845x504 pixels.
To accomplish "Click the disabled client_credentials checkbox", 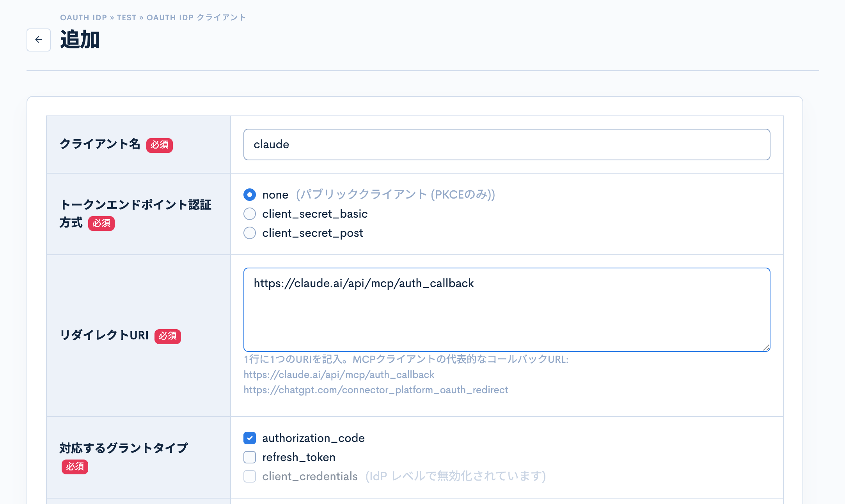I will tap(250, 476).
